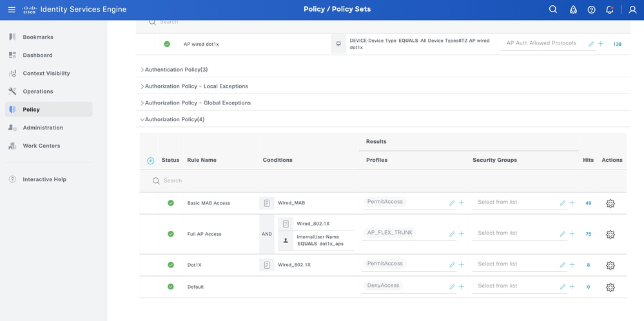Open Bookmarks in the sidebar
The height and width of the screenshot is (321, 644).
[48, 37]
